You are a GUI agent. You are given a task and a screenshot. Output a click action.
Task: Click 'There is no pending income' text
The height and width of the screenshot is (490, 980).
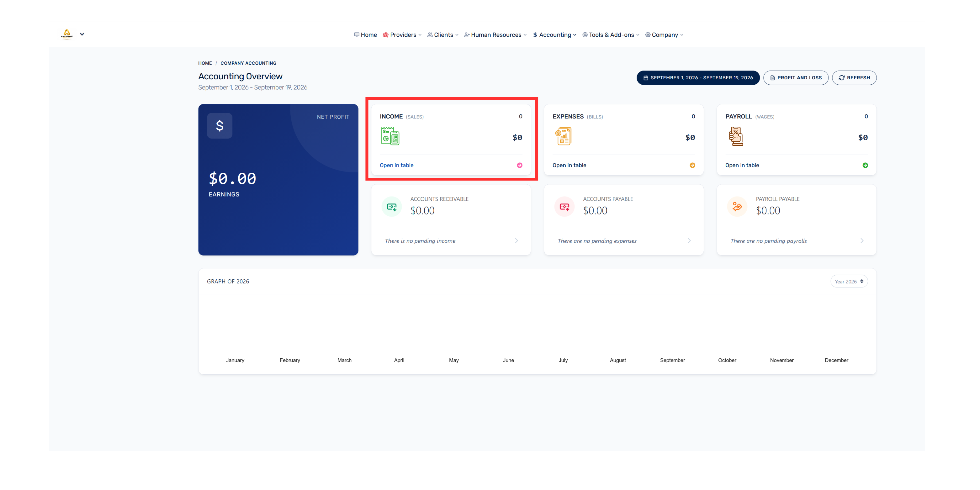click(420, 241)
